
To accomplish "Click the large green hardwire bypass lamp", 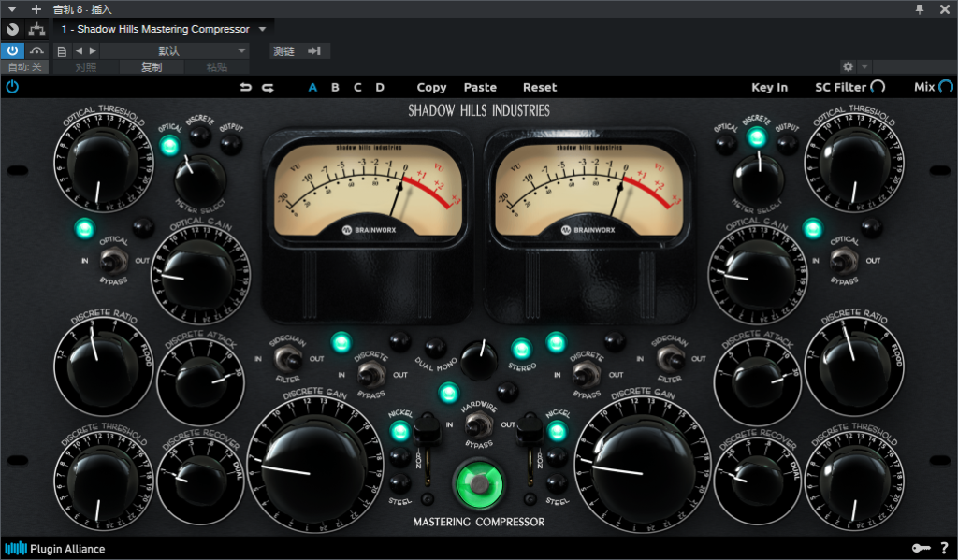I will (x=480, y=483).
